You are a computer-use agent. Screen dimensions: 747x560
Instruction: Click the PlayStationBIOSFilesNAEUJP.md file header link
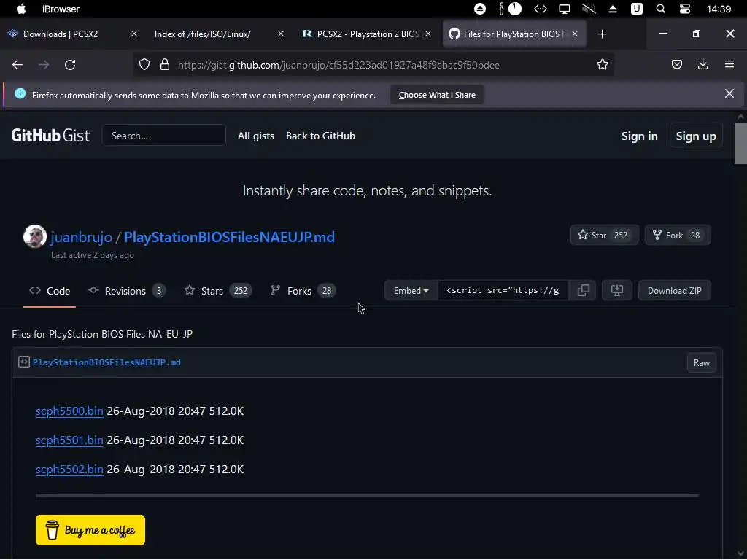coord(107,362)
